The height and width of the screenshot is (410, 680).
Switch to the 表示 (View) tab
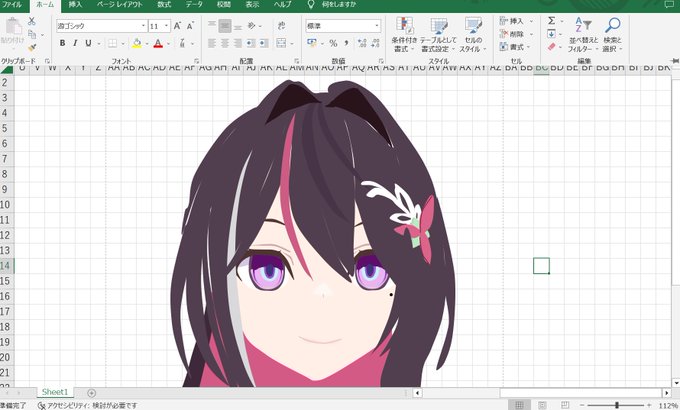pos(252,5)
